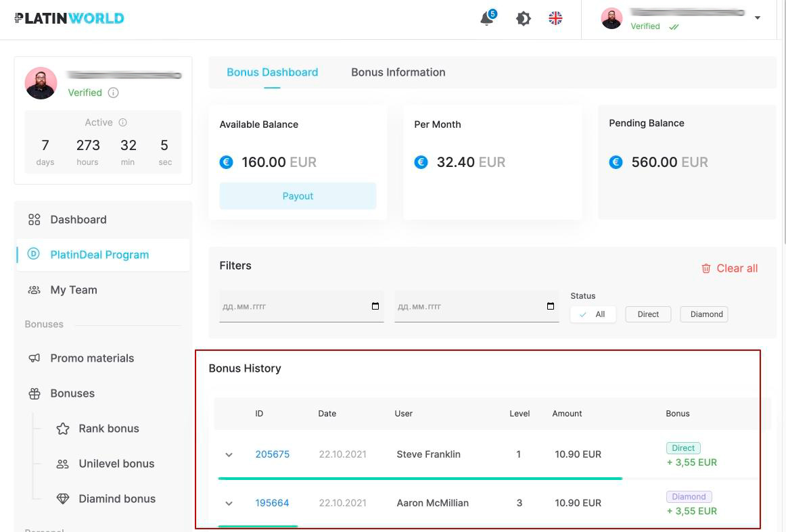Click the PlatinWorld logo

tap(69, 18)
